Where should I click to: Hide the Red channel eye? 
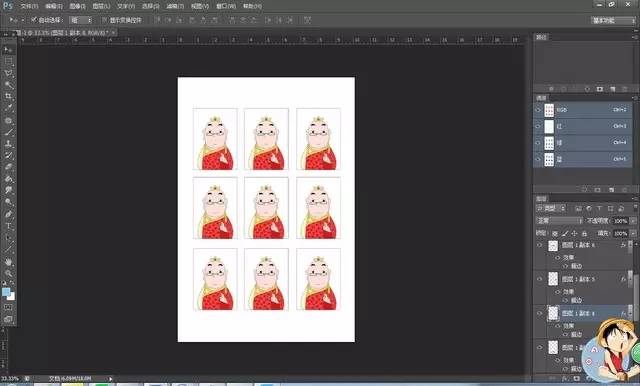pos(538,126)
